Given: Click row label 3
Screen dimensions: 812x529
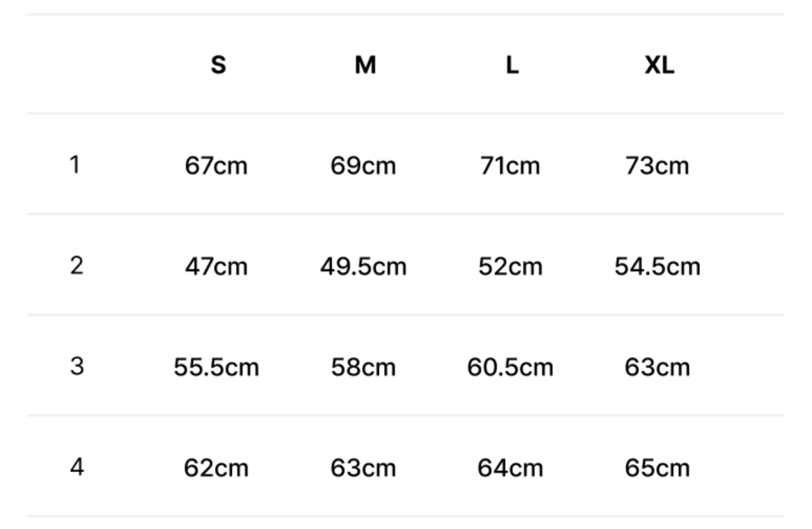Looking at the screenshot, I should [x=77, y=366].
